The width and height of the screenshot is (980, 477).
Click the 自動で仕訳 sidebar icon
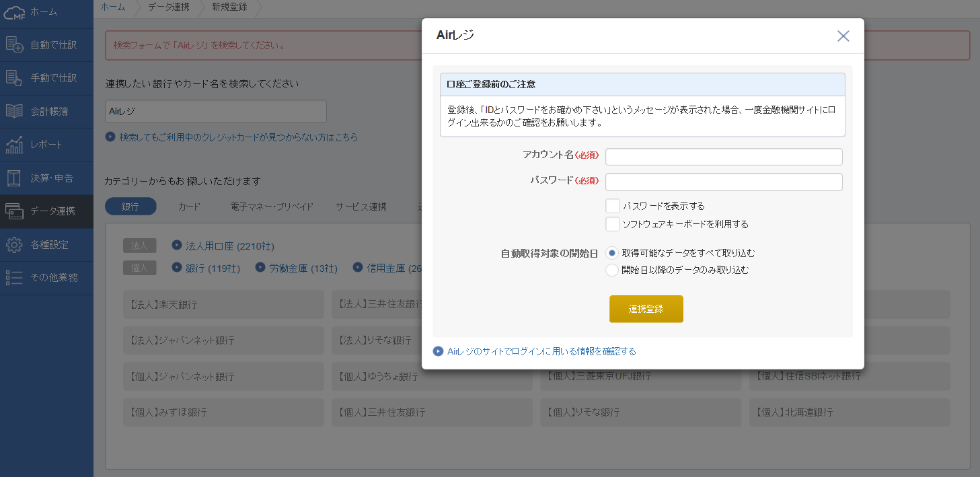click(x=14, y=45)
